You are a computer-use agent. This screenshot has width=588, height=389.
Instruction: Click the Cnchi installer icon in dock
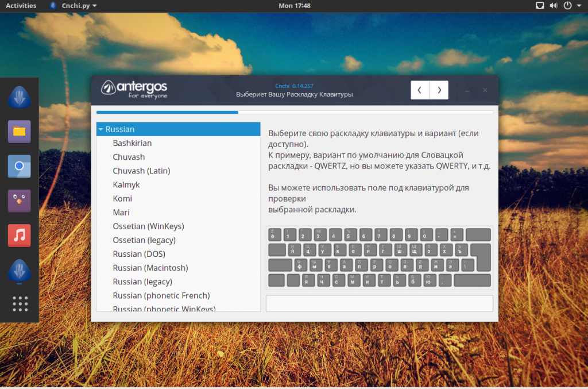19,97
